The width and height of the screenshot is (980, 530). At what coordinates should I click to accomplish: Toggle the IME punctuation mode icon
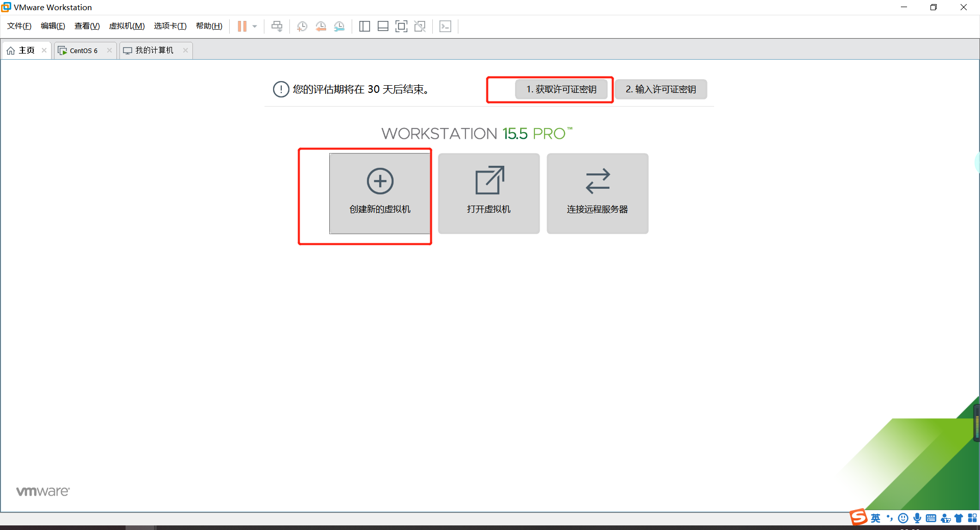click(x=890, y=518)
